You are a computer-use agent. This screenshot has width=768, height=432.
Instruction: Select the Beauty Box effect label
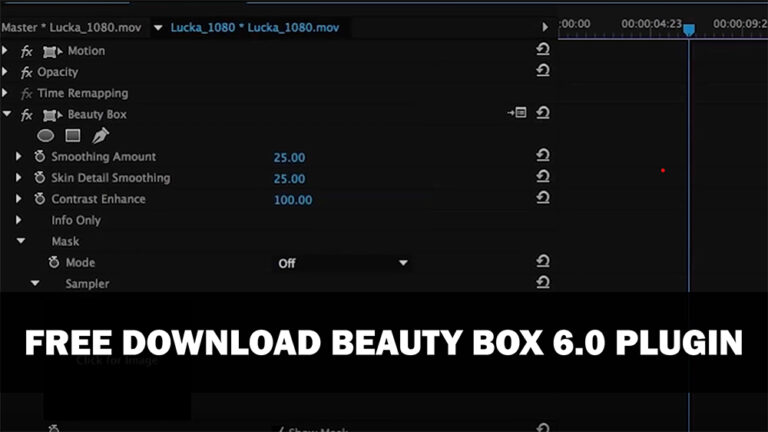[97, 115]
